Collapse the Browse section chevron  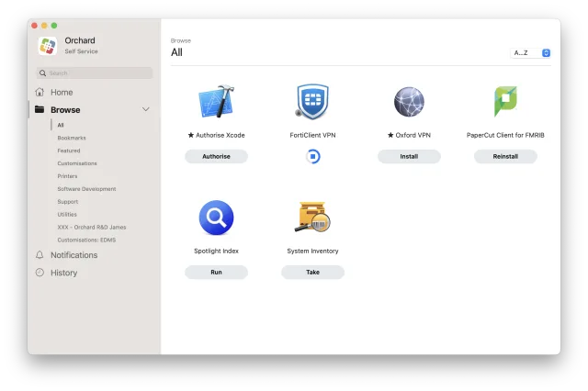click(145, 109)
